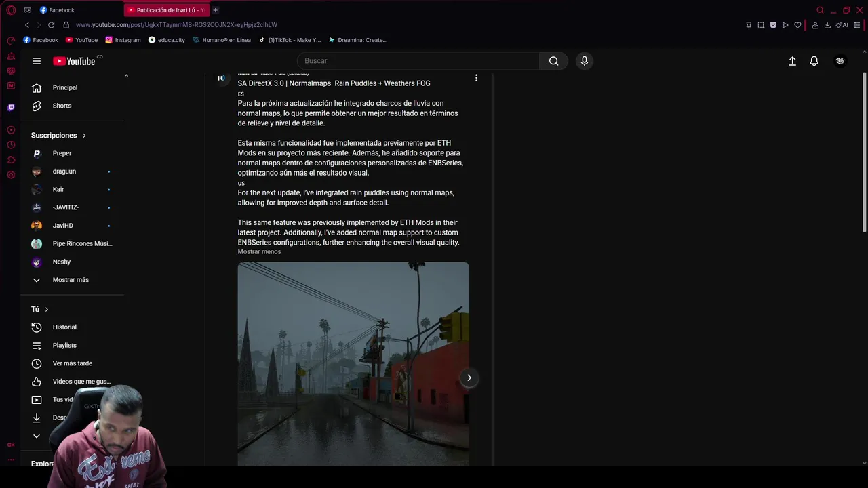
Task: Open the Pipe Rincones Música channel
Action: pos(73,243)
